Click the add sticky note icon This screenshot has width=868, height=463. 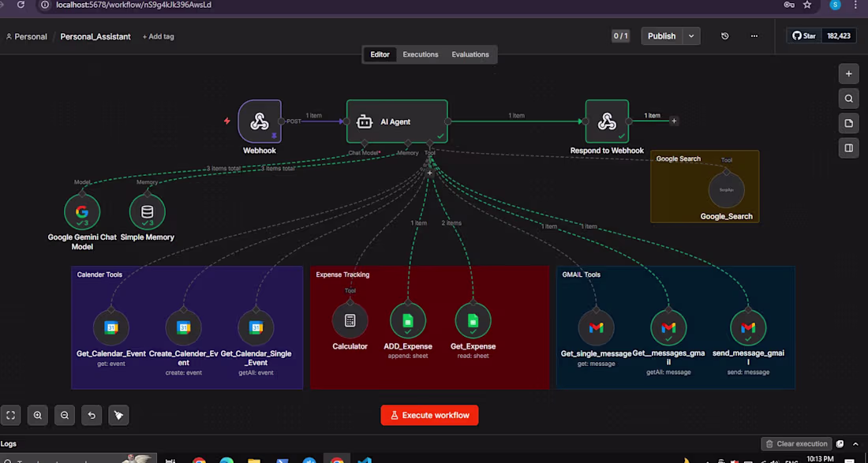click(848, 123)
